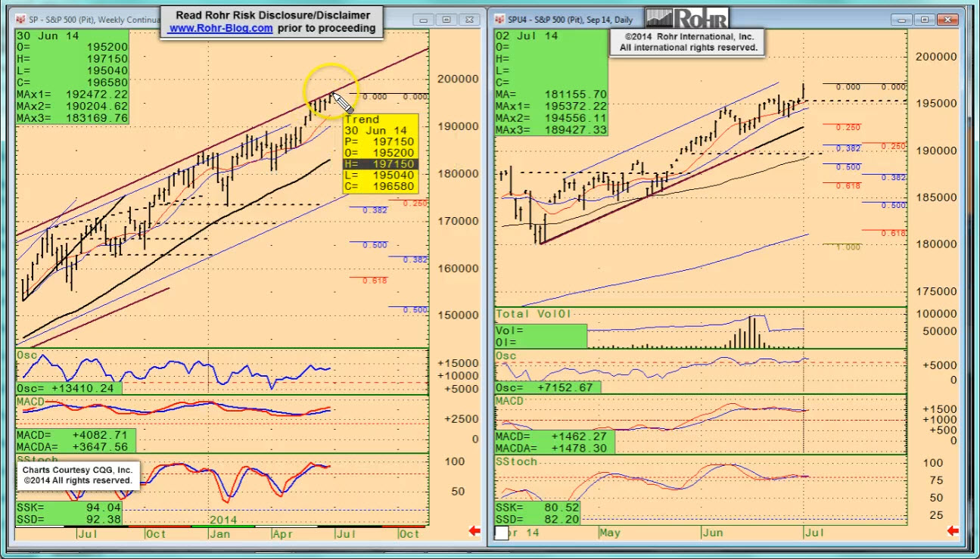The width and height of the screenshot is (980, 559).
Task: Click the weekly chart green OHLC data box
Action: pyautogui.click(x=73, y=76)
